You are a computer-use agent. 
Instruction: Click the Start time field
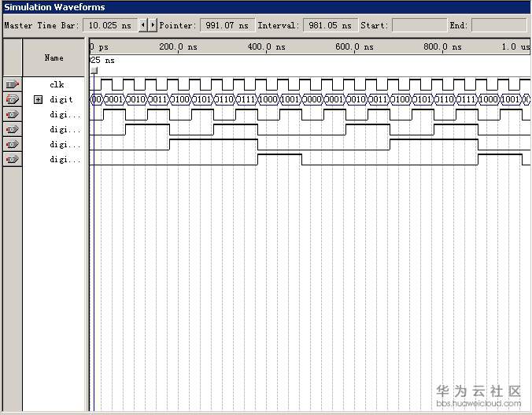click(x=419, y=25)
